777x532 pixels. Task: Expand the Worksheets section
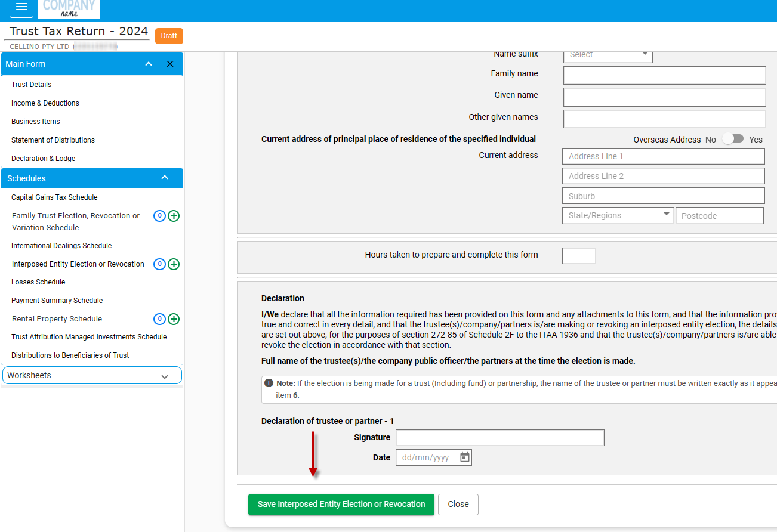click(165, 376)
